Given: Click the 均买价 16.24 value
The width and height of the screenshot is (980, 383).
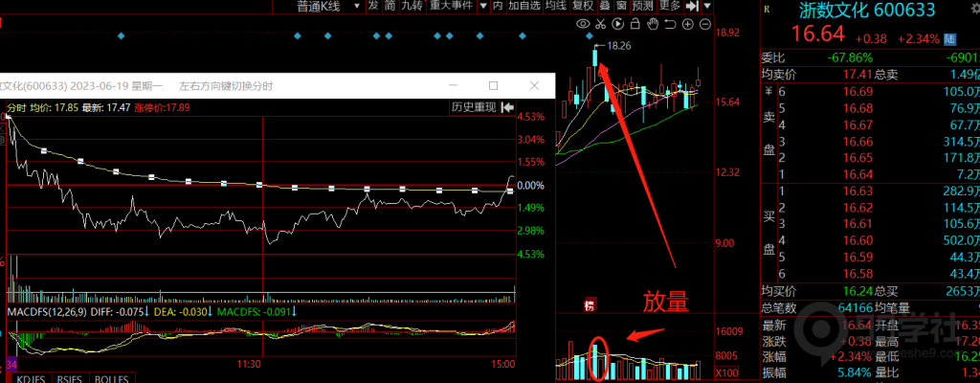Looking at the screenshot, I should [857, 291].
